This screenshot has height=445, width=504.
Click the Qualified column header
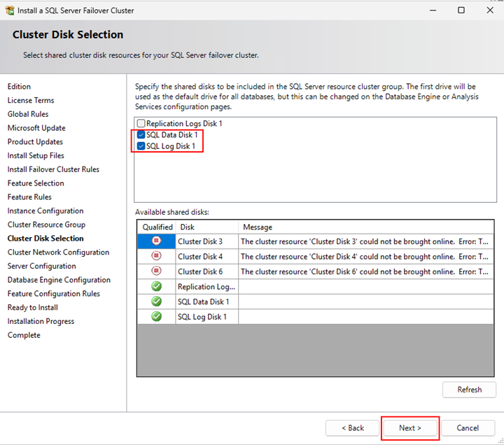click(x=157, y=227)
